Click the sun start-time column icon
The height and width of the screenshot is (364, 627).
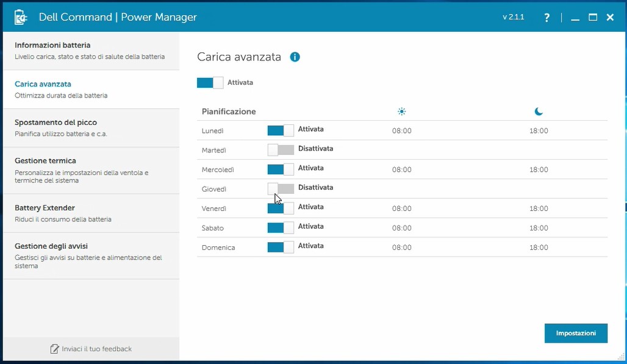click(401, 112)
